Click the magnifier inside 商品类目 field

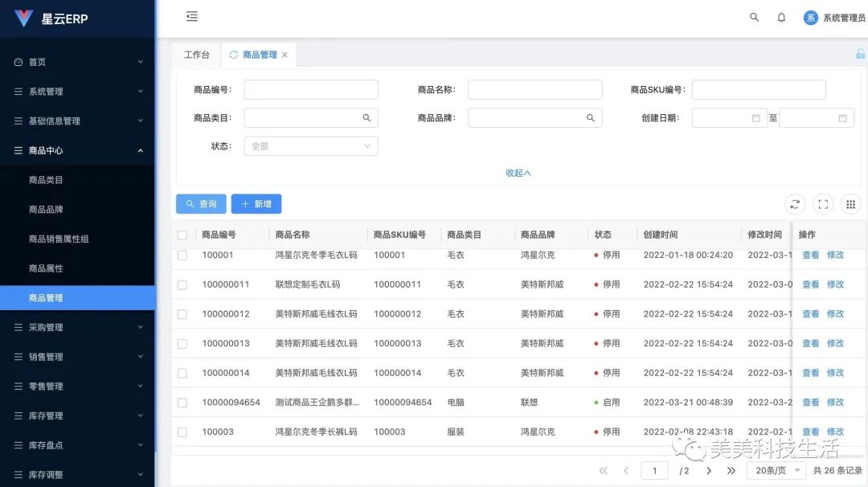click(368, 117)
